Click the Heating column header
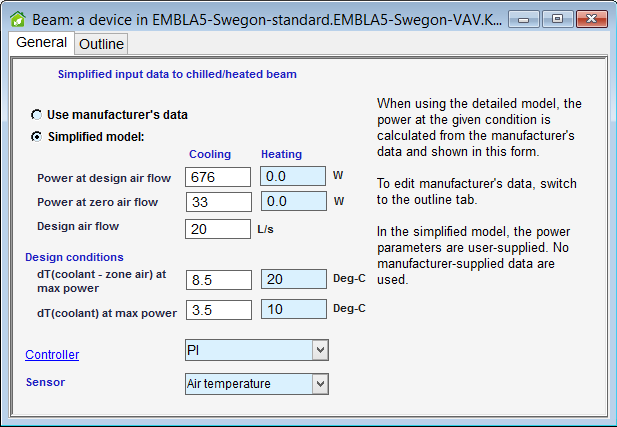 [x=281, y=154]
